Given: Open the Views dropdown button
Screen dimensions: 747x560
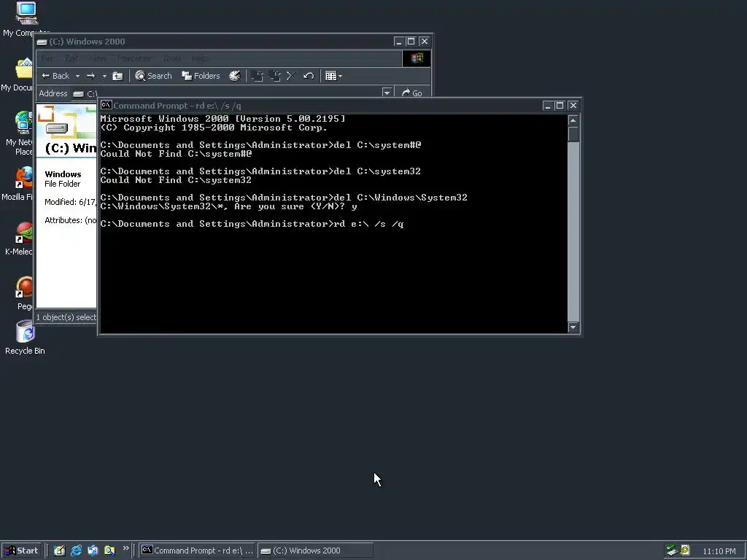Looking at the screenshot, I should click(x=333, y=76).
